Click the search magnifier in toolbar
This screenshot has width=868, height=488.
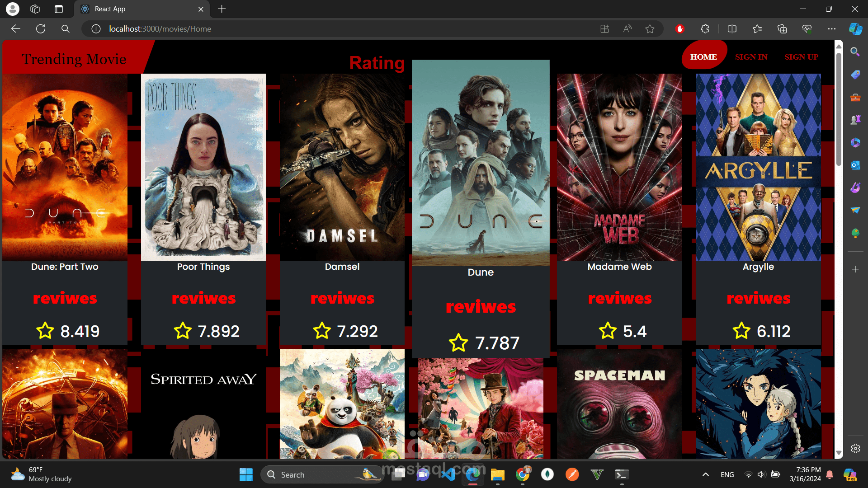point(66,29)
